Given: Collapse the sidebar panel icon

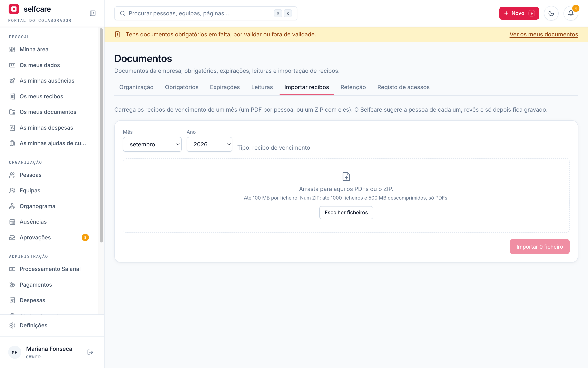Looking at the screenshot, I should click(92, 13).
